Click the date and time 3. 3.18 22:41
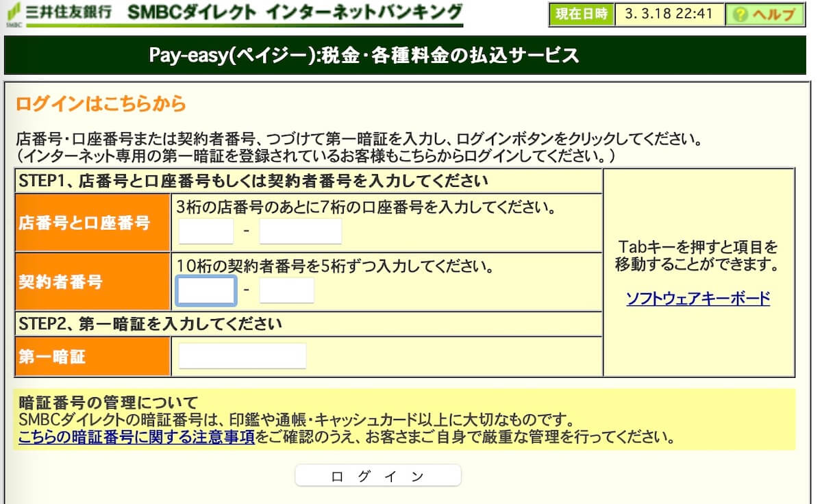This screenshot has width=822, height=504. click(669, 14)
